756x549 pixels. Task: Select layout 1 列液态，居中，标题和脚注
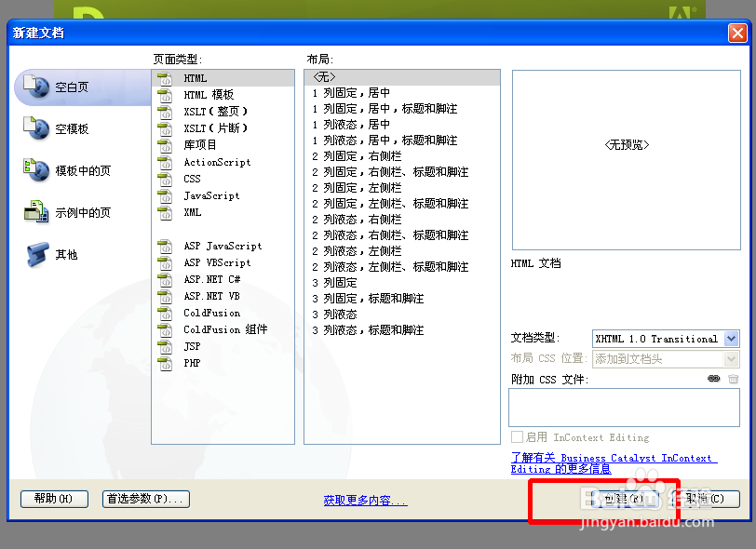[x=402, y=141]
